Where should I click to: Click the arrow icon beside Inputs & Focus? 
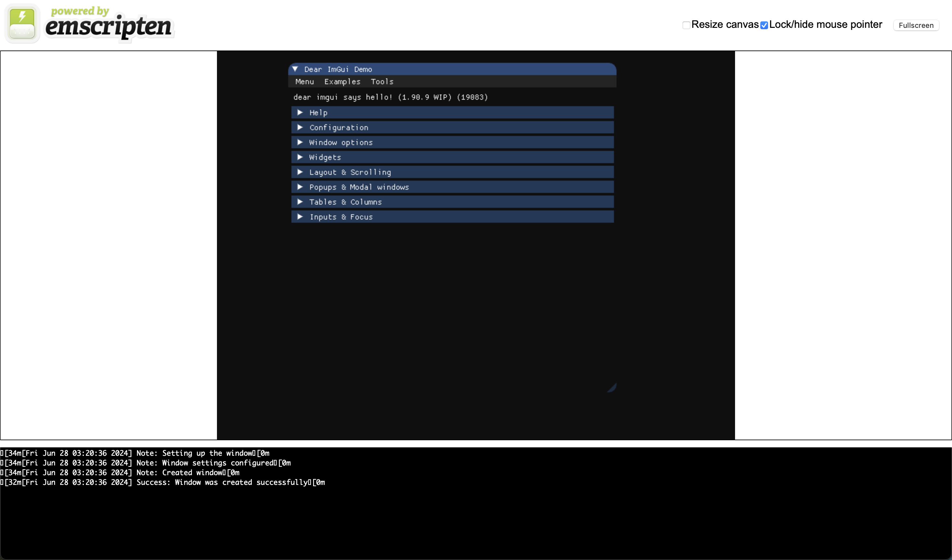tap(300, 217)
